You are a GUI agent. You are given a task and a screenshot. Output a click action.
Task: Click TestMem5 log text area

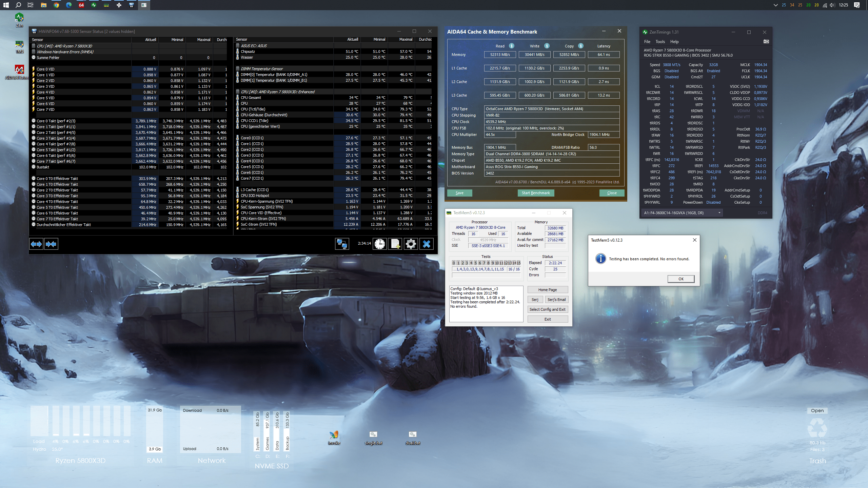(486, 304)
